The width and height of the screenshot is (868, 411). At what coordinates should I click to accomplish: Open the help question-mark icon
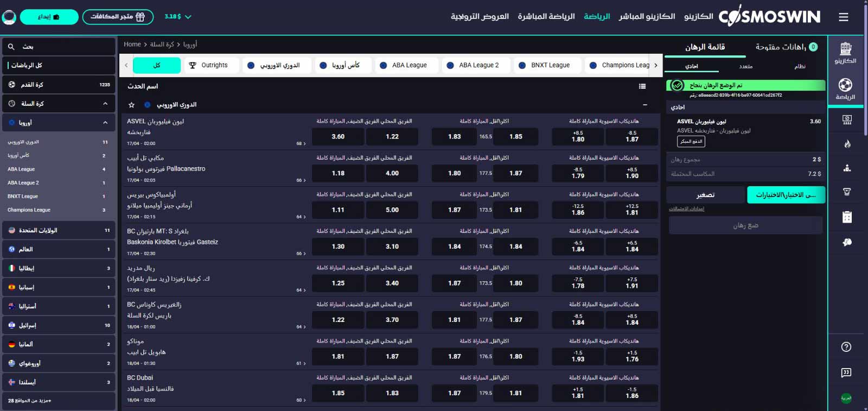846,347
